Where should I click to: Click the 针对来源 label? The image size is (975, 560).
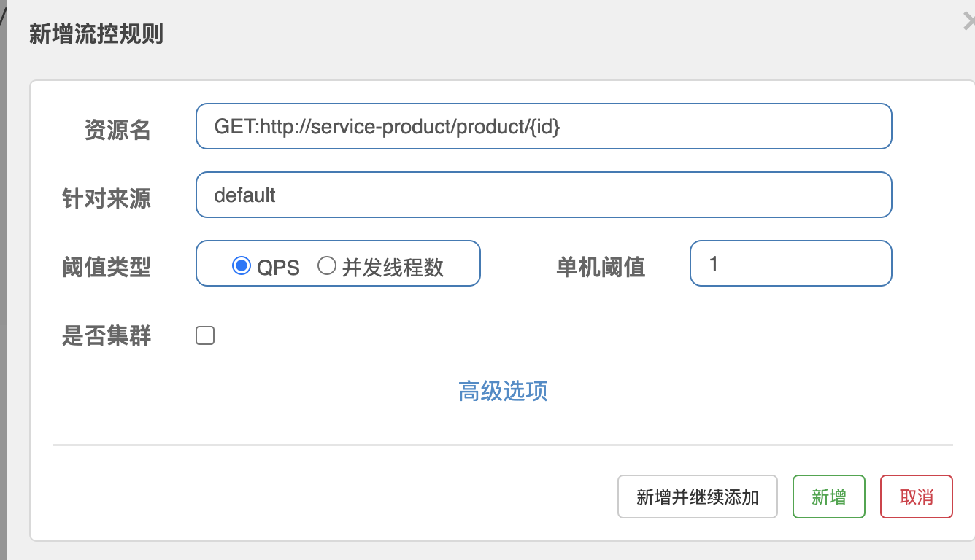[107, 198]
